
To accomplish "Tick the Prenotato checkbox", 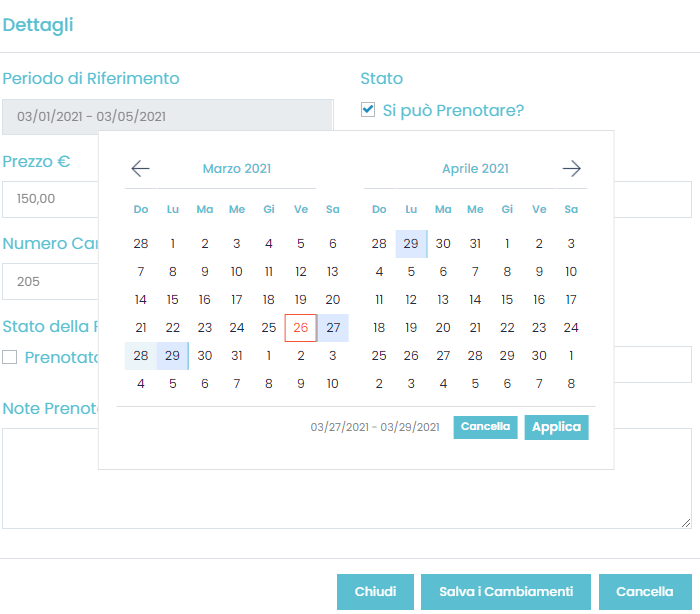I will [x=10, y=357].
